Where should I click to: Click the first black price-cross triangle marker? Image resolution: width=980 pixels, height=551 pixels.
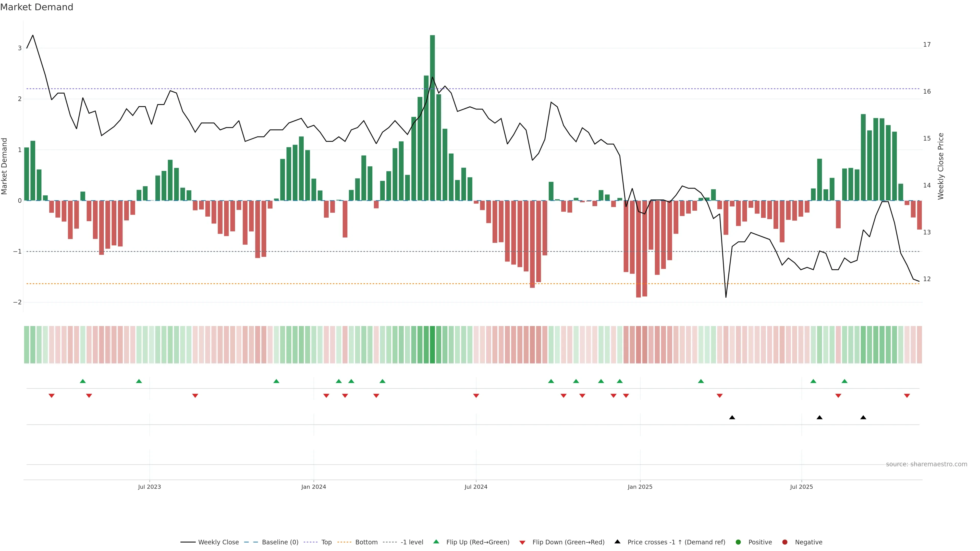[732, 418]
